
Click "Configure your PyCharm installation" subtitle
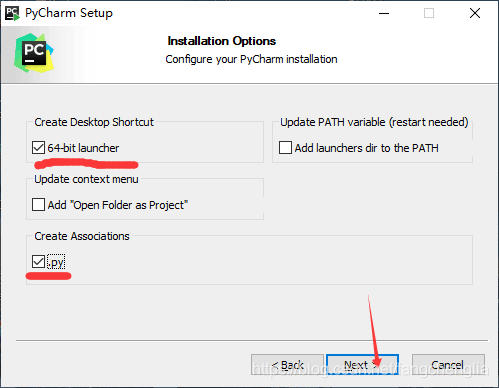pyautogui.click(x=251, y=59)
